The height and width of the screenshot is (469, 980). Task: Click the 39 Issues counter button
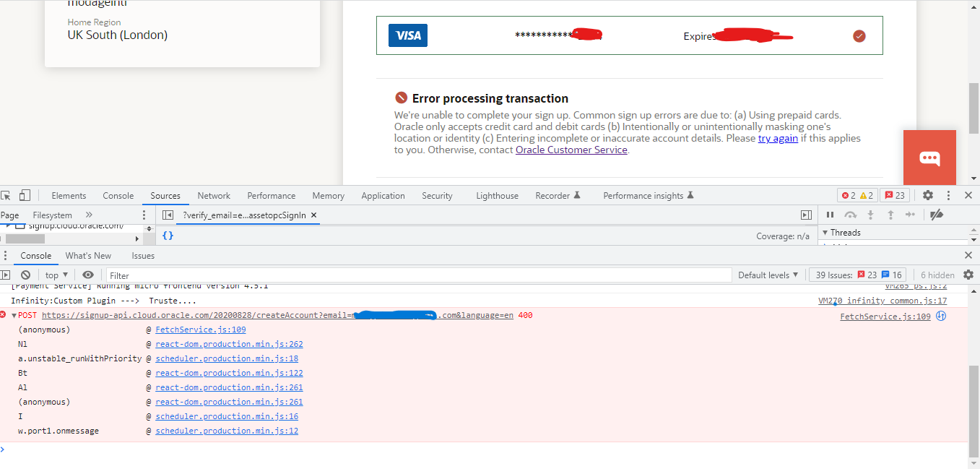coord(858,275)
